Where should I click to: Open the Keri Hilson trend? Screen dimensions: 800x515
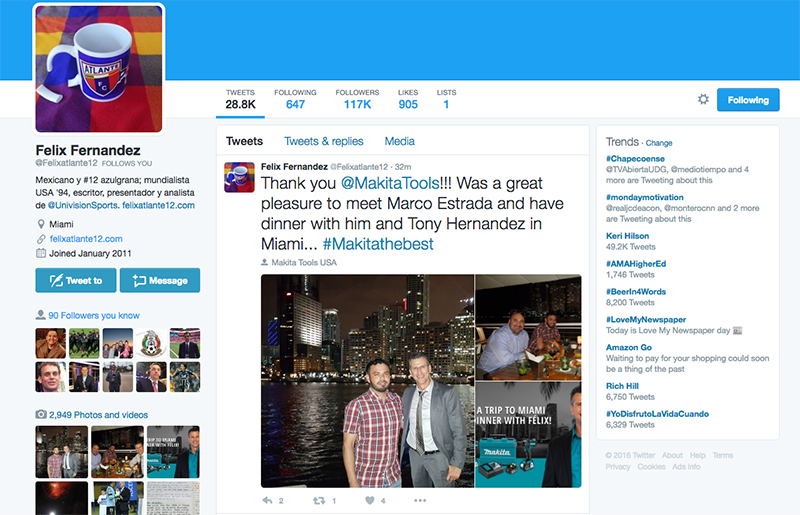[x=627, y=236]
